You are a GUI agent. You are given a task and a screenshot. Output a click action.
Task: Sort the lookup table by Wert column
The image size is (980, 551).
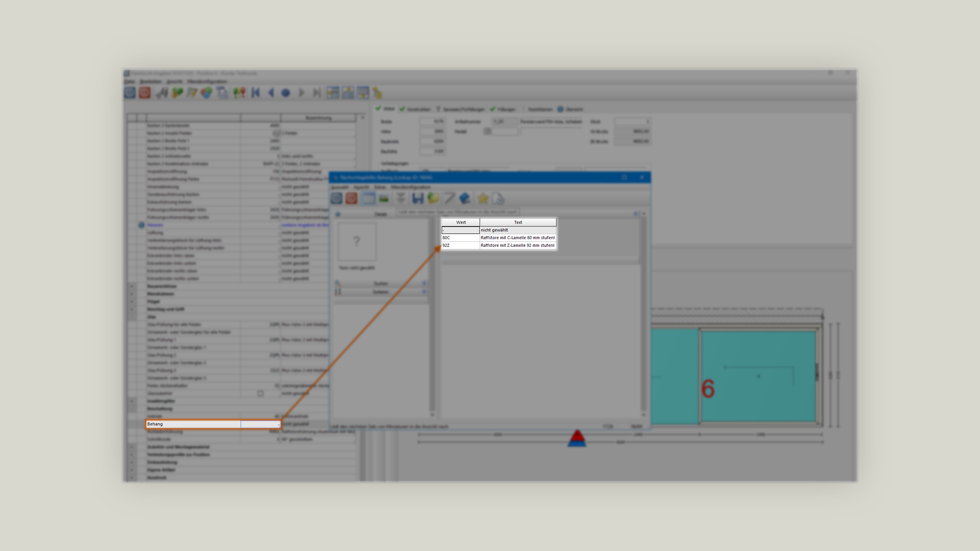coord(460,222)
